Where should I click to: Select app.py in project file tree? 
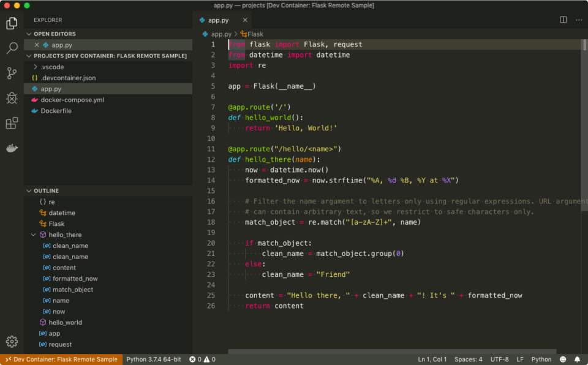coord(108,89)
